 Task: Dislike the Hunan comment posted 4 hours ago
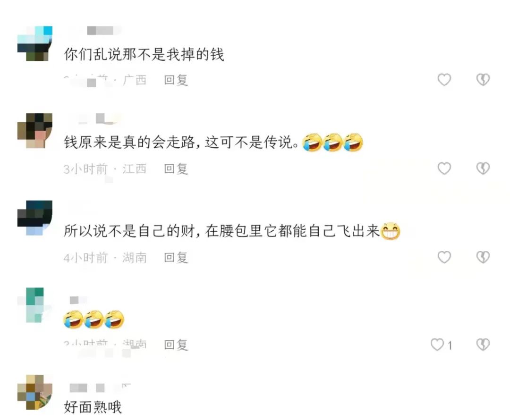[483, 257]
